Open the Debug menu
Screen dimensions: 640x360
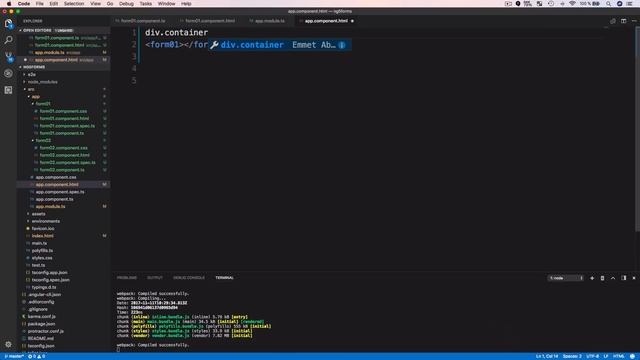126,4
